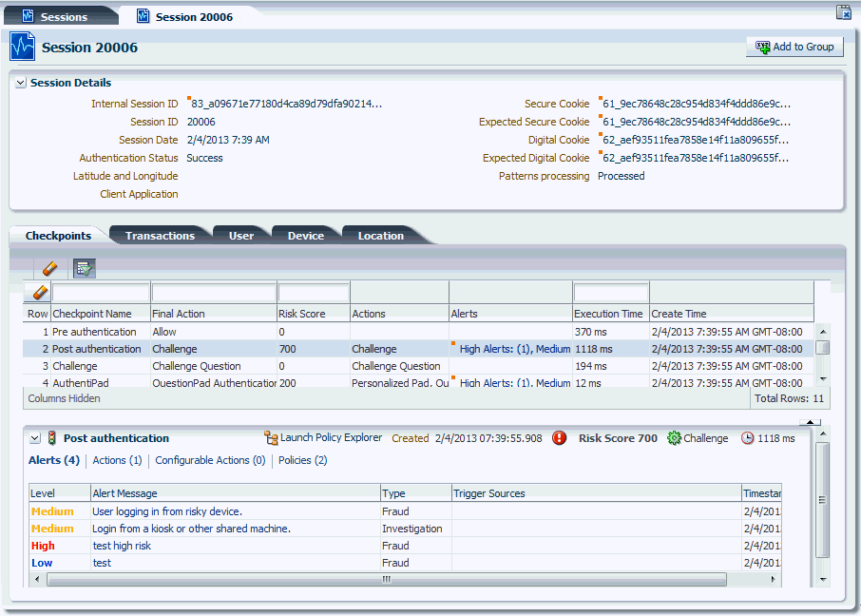Click the checkpoints table scroll up arrow
Image resolution: width=861 pixels, height=616 pixels.
click(823, 332)
